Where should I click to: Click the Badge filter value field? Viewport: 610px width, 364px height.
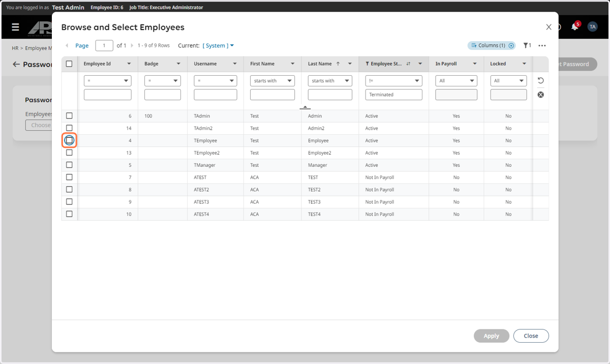click(163, 95)
